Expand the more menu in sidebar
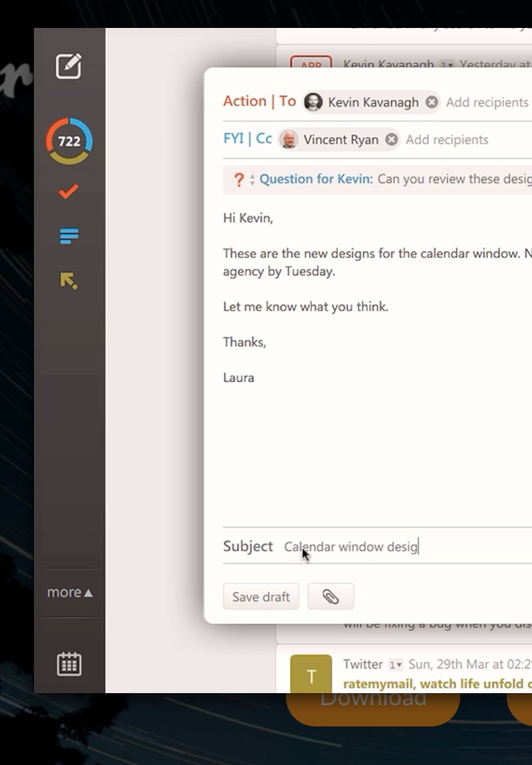The height and width of the screenshot is (765, 532). 69,592
